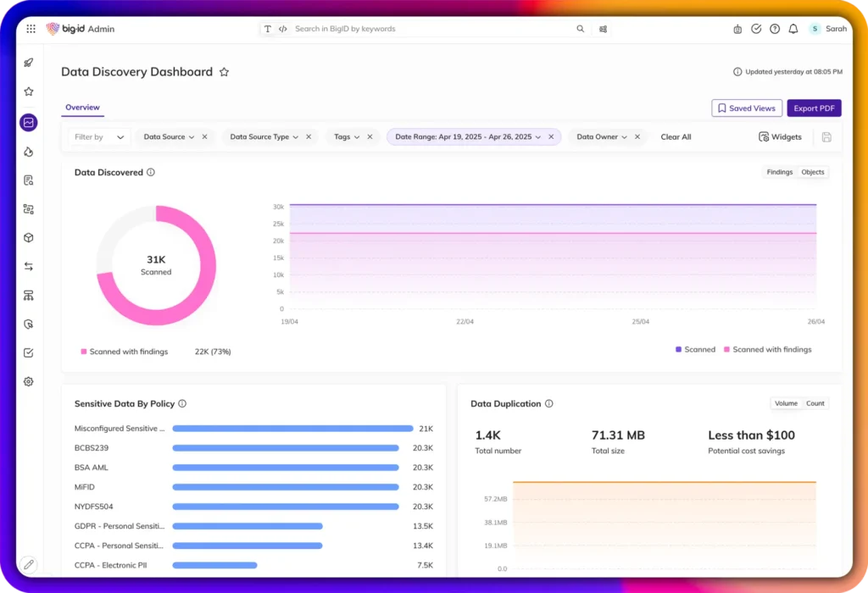Toggle Data Duplication to Volume
Screen dimensions: 868x593
(x=786, y=403)
